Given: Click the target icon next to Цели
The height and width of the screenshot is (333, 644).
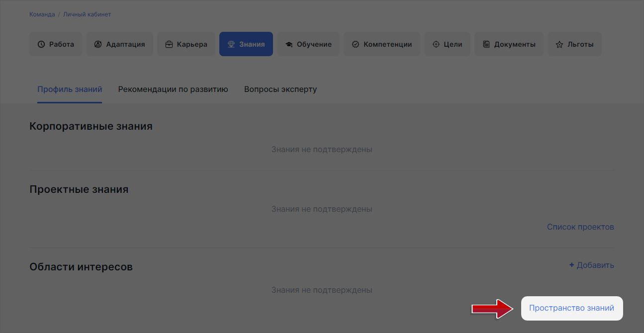Looking at the screenshot, I should coord(436,44).
